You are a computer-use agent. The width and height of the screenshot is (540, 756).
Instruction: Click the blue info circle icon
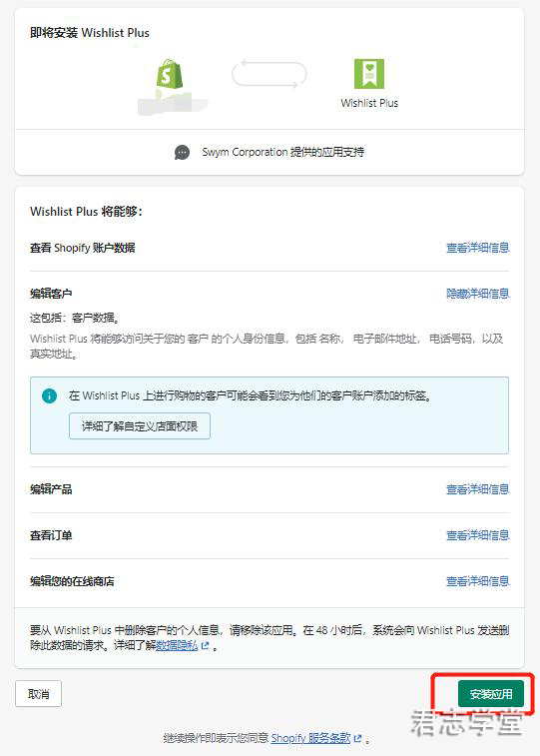[x=49, y=395]
